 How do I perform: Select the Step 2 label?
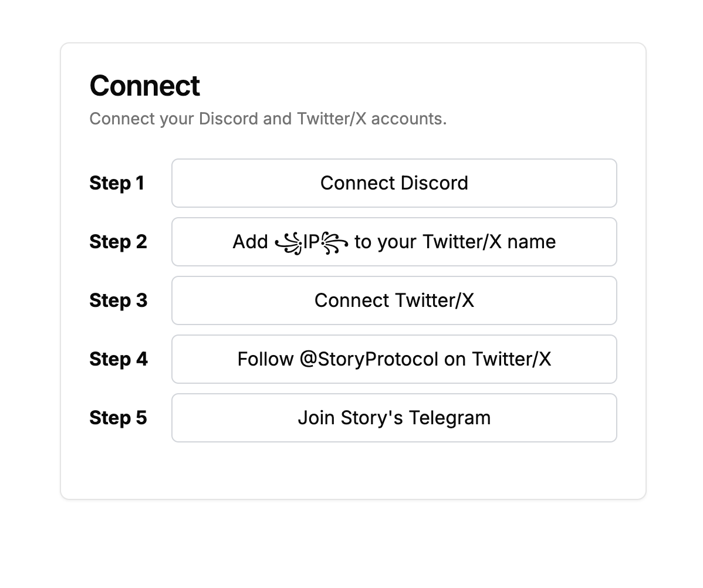click(118, 242)
